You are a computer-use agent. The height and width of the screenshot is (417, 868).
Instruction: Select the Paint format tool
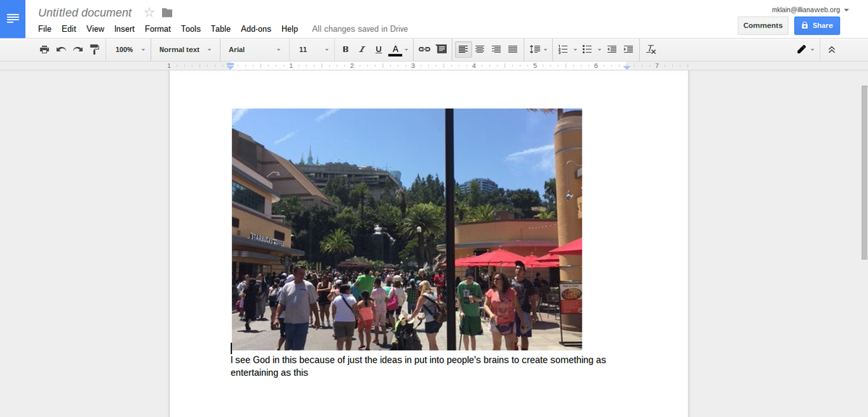[x=94, y=49]
